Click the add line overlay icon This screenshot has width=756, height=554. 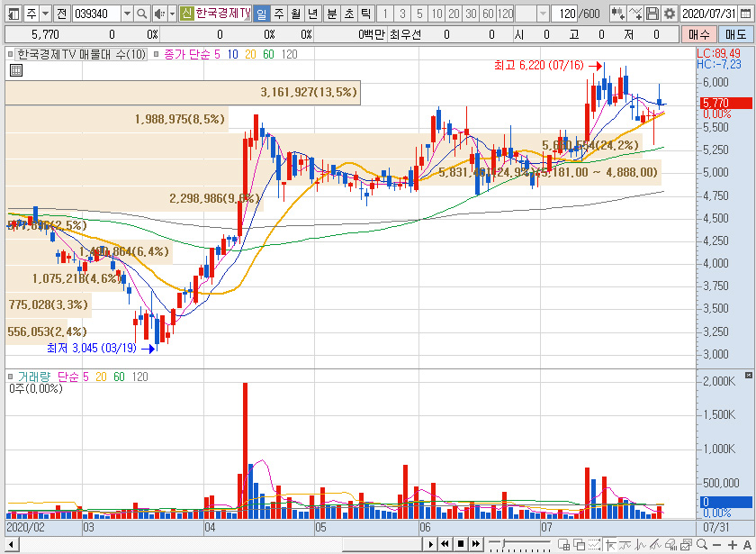coord(635,14)
